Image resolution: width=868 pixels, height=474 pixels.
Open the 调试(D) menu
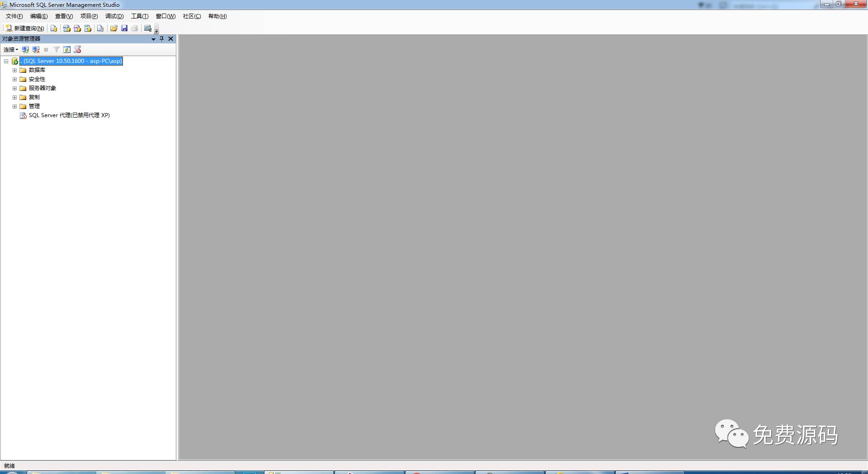tap(114, 16)
